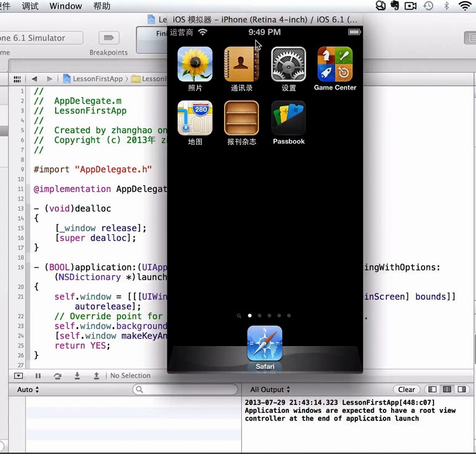Viewport: 476px width, 454px height.
Task: Open Safari from the simulator dock
Action: pos(265,344)
